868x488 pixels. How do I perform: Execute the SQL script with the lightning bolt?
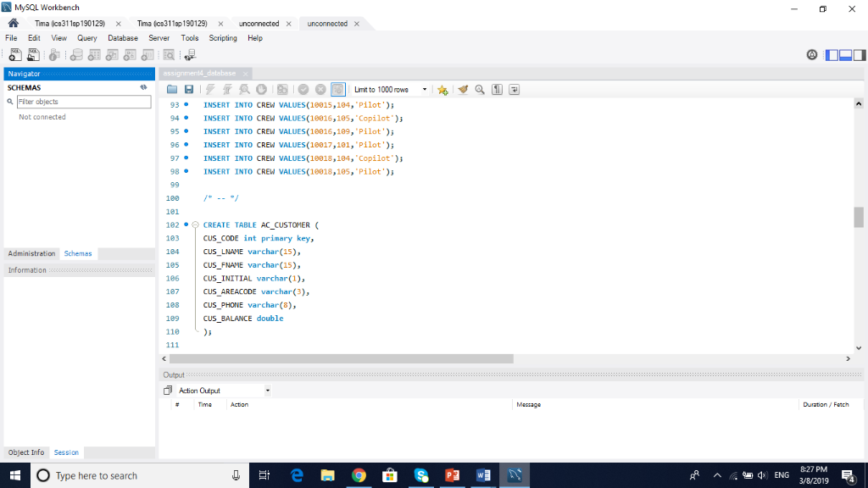pos(210,89)
